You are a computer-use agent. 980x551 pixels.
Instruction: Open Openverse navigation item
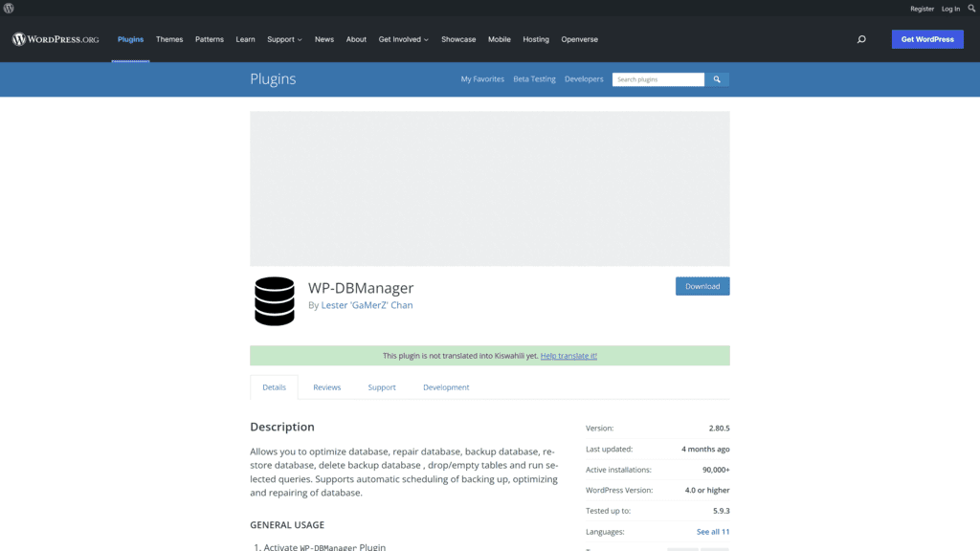coord(579,39)
